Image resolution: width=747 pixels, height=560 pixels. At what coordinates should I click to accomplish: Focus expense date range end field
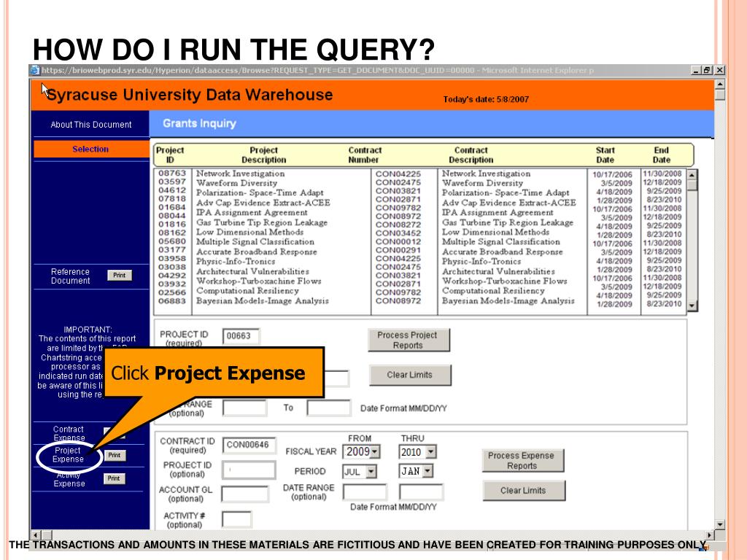click(421, 492)
